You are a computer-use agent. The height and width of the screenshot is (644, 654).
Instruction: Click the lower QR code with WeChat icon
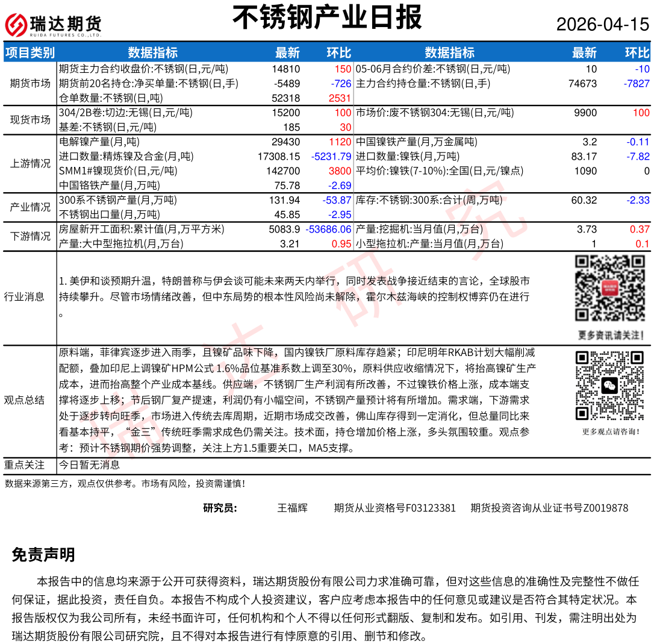(x=610, y=386)
